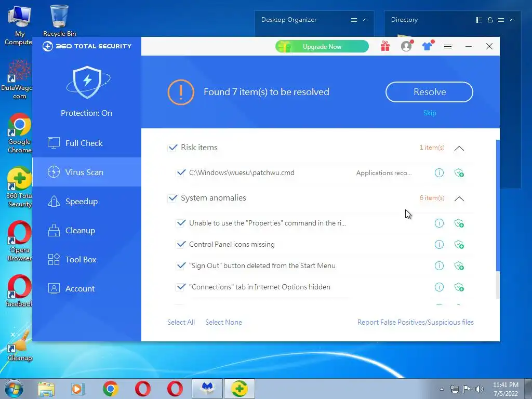The image size is (532, 399).
Task: Go to the Cleanup section in sidebar
Action: tap(87, 230)
